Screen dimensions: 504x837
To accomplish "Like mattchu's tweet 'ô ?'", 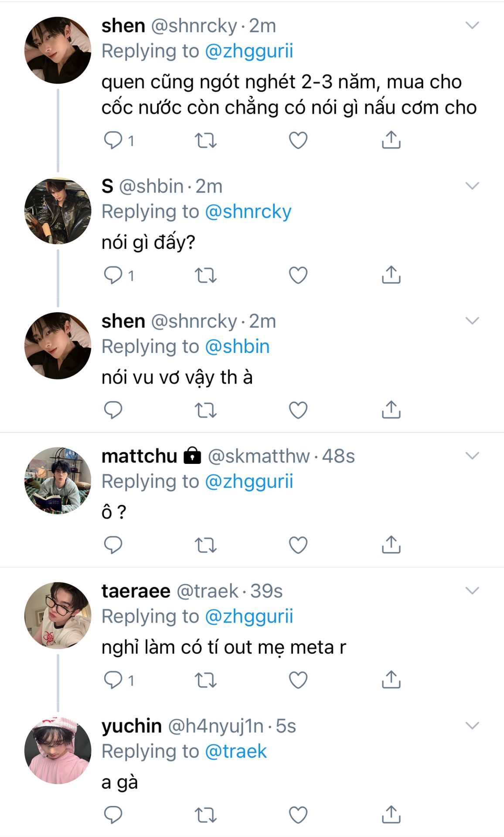I will [298, 544].
